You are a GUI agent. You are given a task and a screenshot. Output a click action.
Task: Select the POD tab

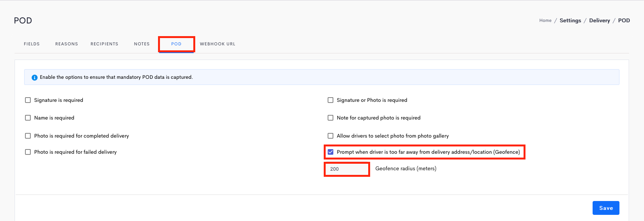[x=176, y=44]
